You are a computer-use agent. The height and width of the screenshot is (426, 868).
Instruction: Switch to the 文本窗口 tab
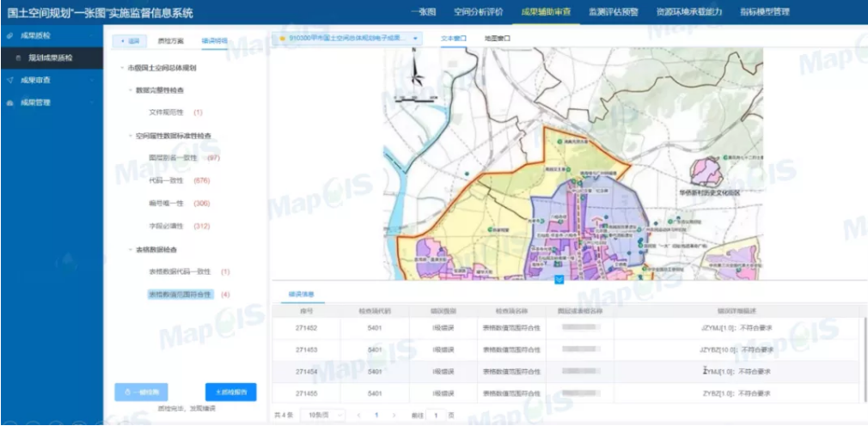pos(454,39)
